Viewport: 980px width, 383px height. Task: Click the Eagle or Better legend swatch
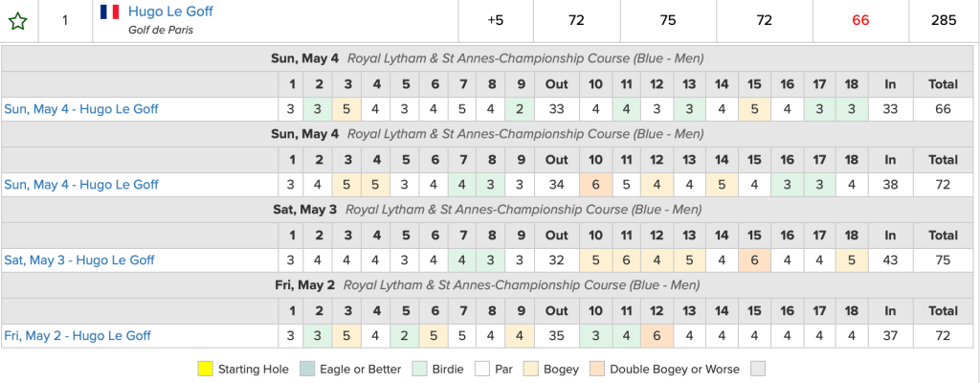tap(307, 369)
